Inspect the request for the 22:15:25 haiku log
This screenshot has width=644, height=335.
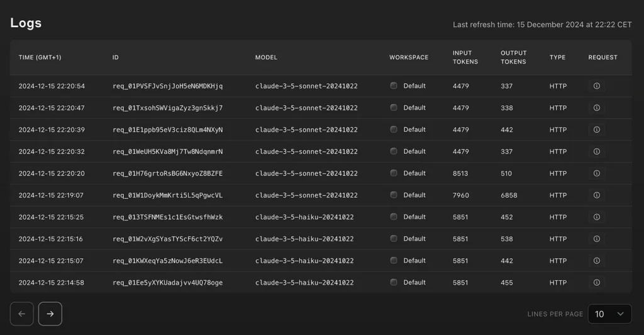[x=597, y=217]
